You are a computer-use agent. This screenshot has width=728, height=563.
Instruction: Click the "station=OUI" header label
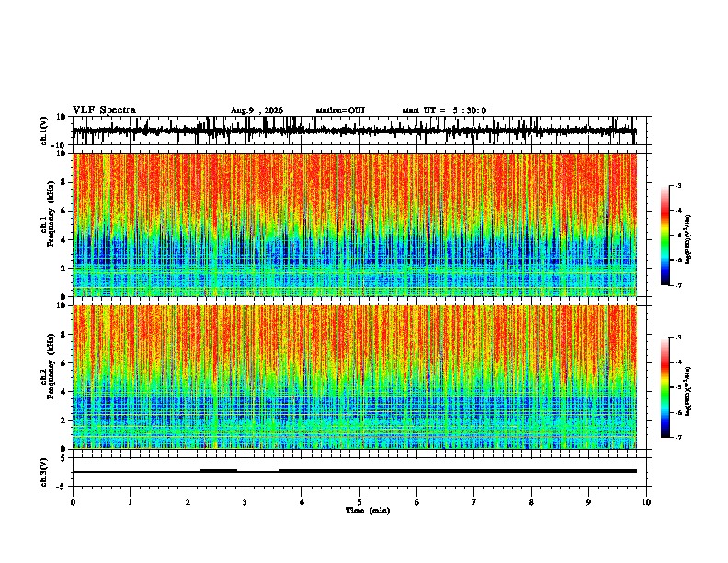pyautogui.click(x=340, y=110)
